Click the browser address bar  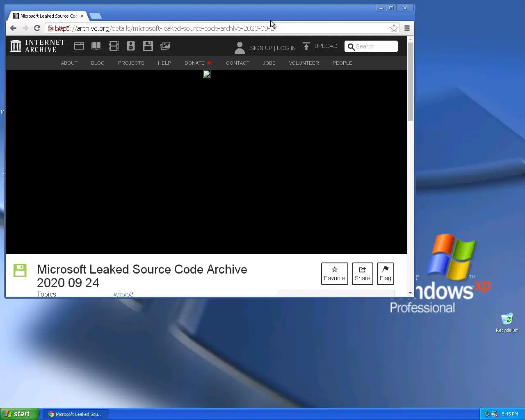coord(221,28)
